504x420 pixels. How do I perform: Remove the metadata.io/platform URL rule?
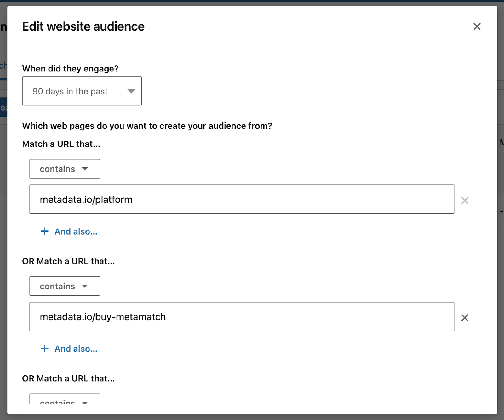pos(465,200)
